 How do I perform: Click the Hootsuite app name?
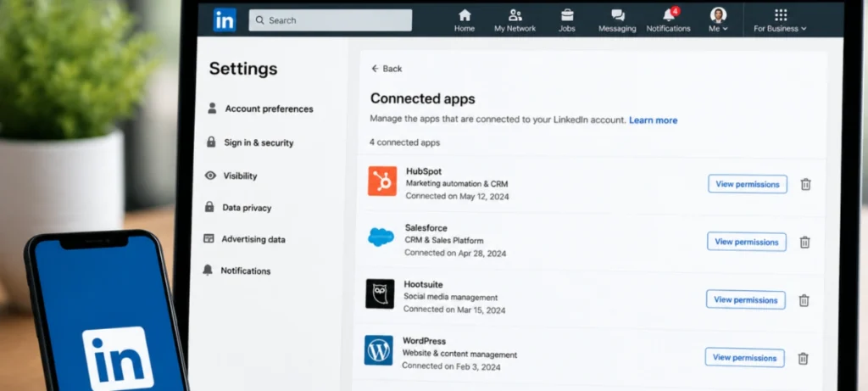[x=423, y=284]
